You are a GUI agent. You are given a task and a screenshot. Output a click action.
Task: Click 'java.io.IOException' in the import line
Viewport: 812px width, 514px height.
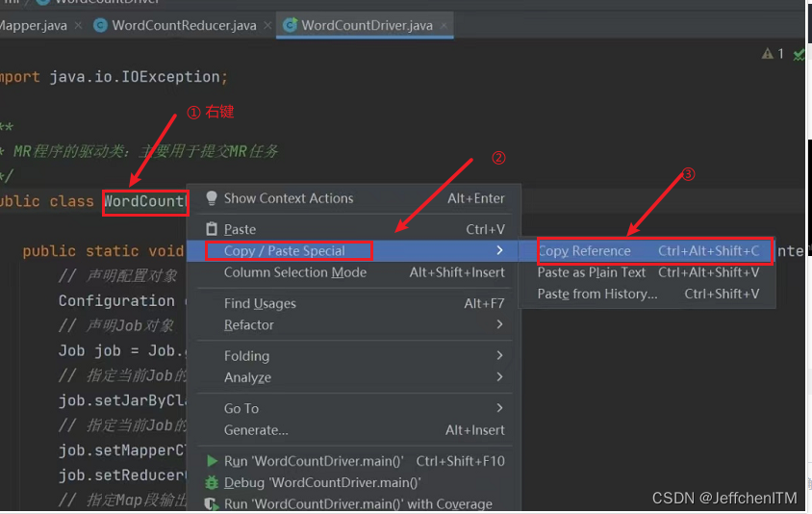(x=135, y=77)
